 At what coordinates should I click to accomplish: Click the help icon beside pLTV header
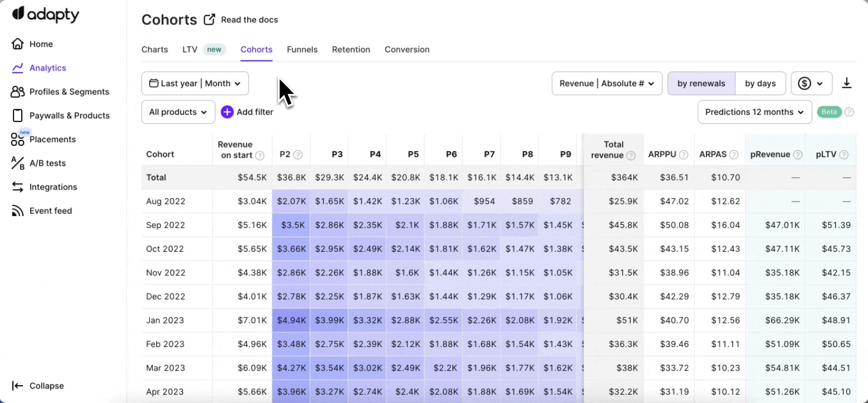844,154
